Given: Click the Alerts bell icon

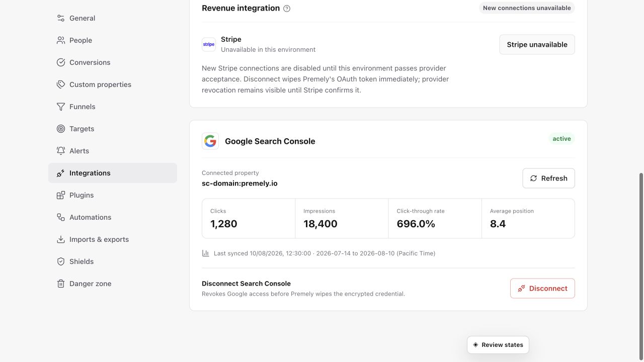Looking at the screenshot, I should point(61,151).
